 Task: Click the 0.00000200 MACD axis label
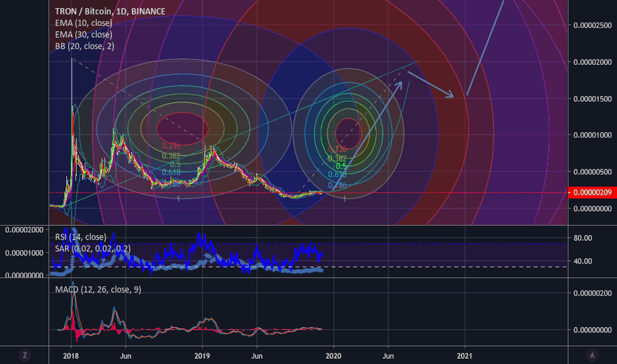[593, 293]
